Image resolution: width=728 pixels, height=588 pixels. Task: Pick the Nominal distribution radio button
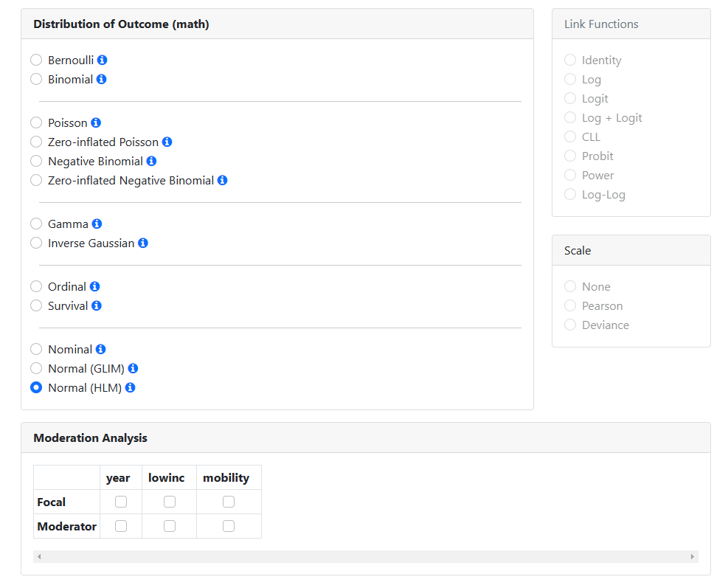click(x=36, y=349)
